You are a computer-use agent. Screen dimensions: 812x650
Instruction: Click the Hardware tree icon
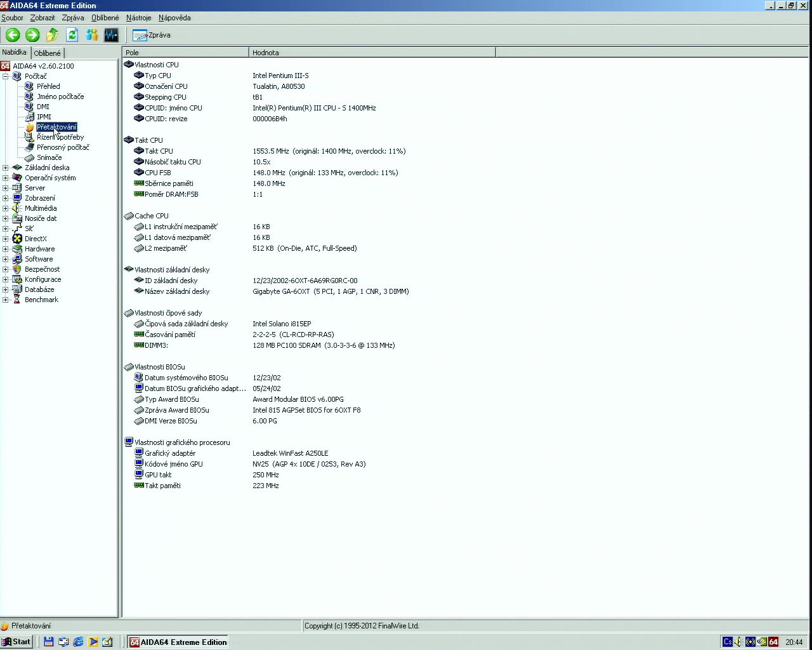(x=17, y=249)
